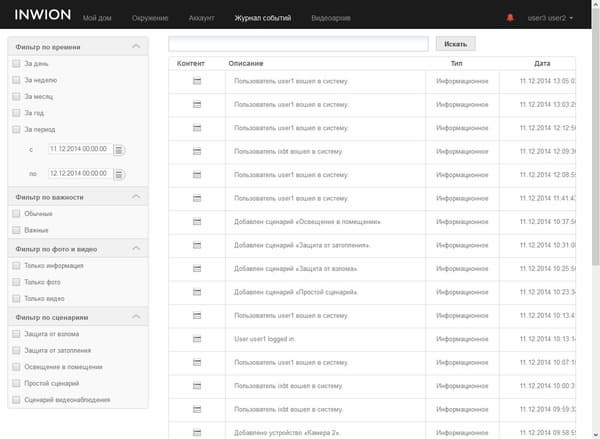Sort by the "Тип" column header

(456, 64)
